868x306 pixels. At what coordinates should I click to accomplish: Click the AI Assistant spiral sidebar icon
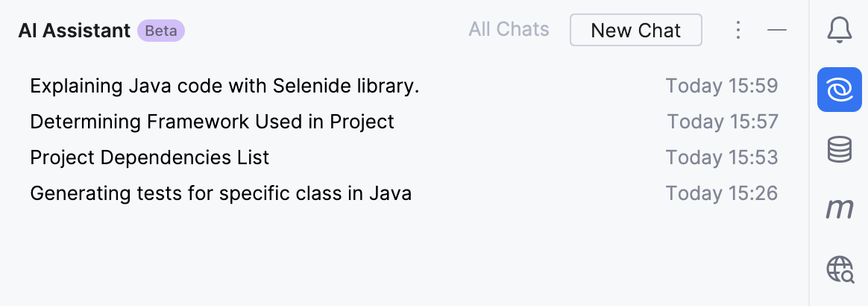(840, 90)
